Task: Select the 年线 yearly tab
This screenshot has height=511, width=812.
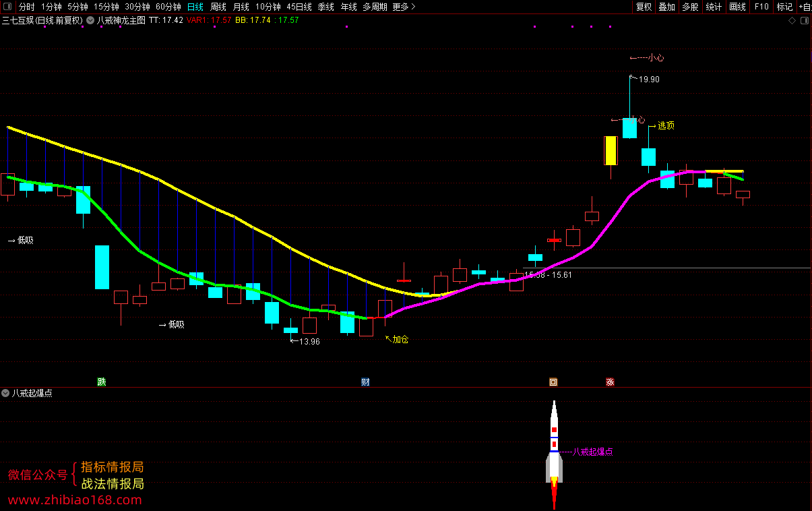Action: pos(349,7)
